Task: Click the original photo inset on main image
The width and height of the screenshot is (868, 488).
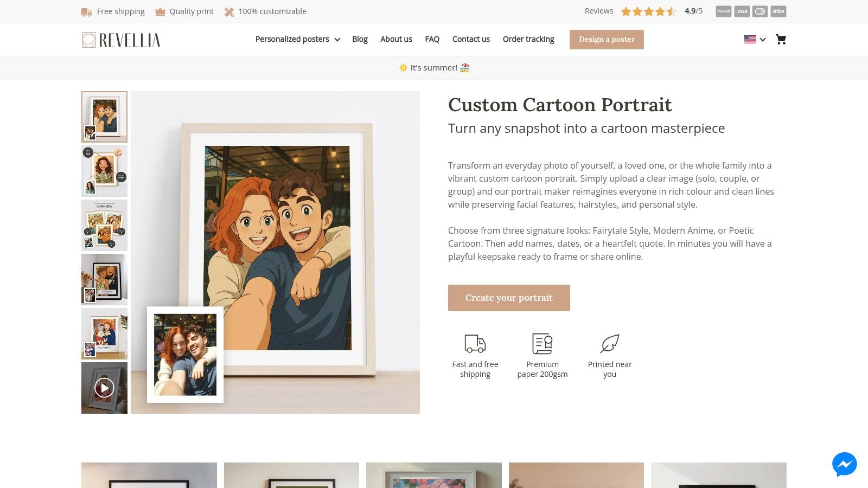Action: pos(185,355)
